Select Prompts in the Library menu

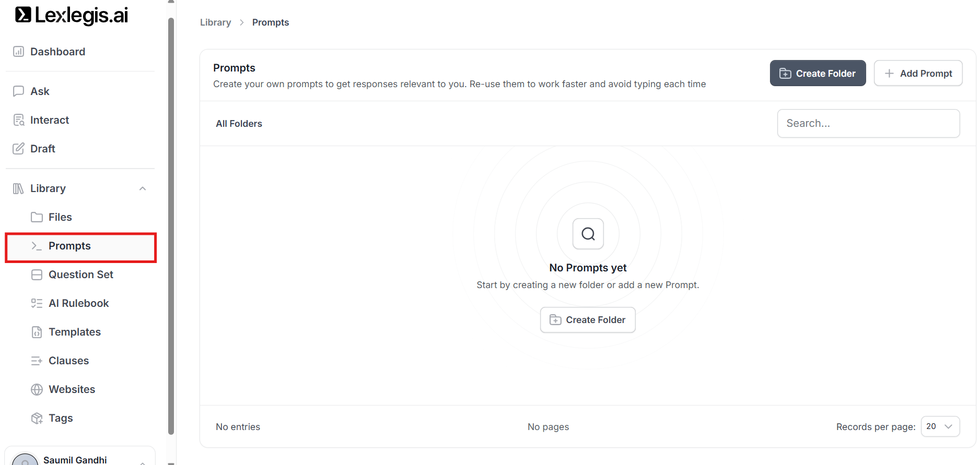coord(69,246)
